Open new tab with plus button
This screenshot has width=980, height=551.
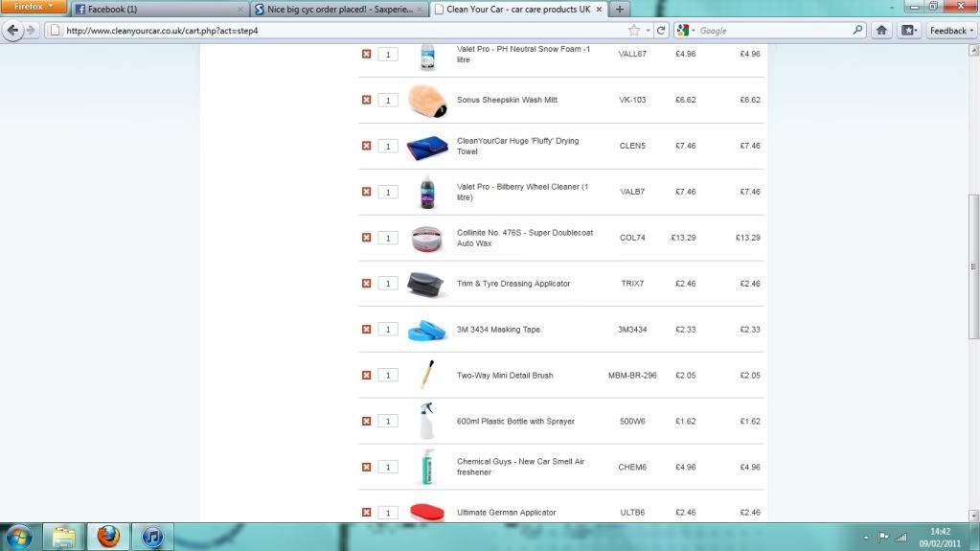[620, 9]
